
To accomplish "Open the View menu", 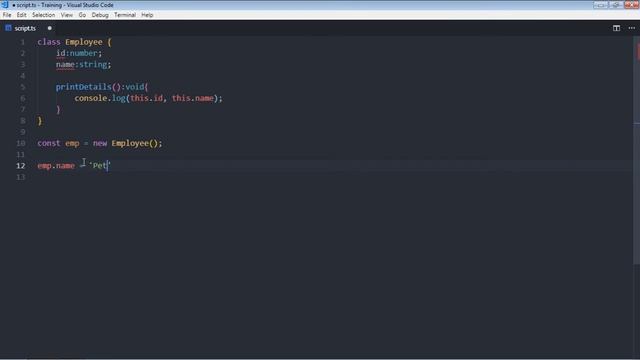I will tap(67, 15).
